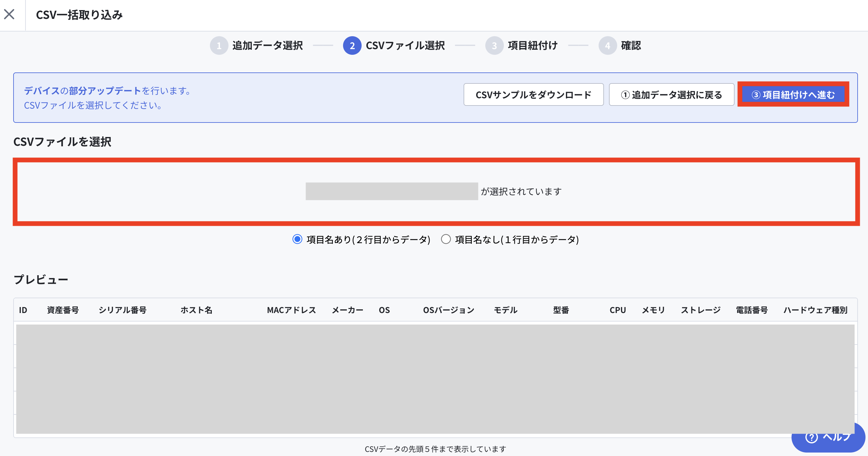Click the プレビュー heading
The height and width of the screenshot is (456, 868).
[41, 279]
